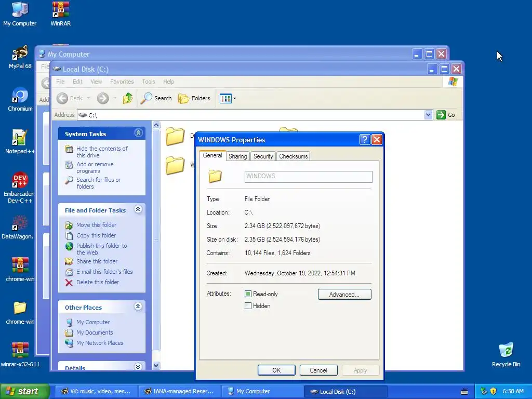This screenshot has width=532, height=399.
Task: Click Share this folder task
Action: [97, 261]
